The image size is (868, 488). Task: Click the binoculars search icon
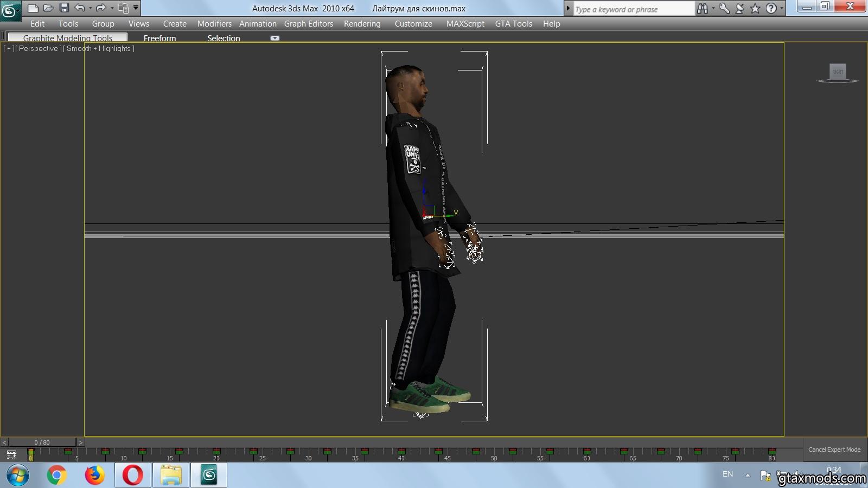pyautogui.click(x=703, y=9)
